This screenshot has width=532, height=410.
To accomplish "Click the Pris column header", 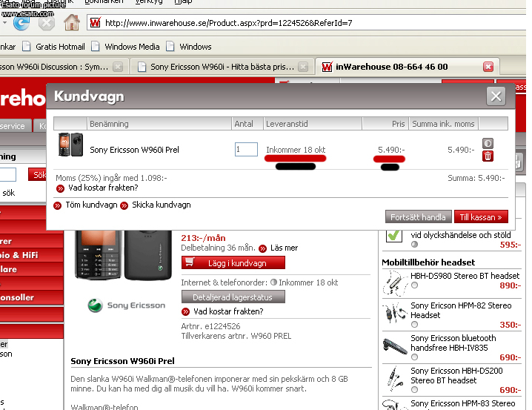I will pos(385,124).
